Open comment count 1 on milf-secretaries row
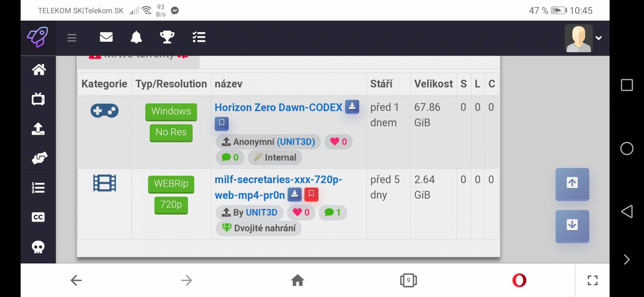Viewport: 644px width, 297px height. point(333,212)
